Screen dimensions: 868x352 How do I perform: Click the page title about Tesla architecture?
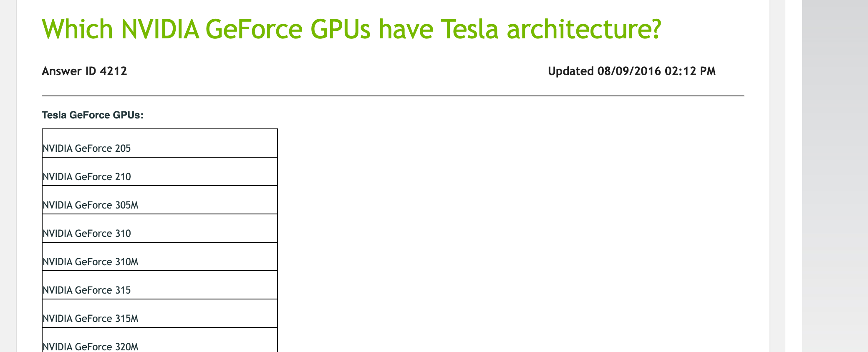351,29
